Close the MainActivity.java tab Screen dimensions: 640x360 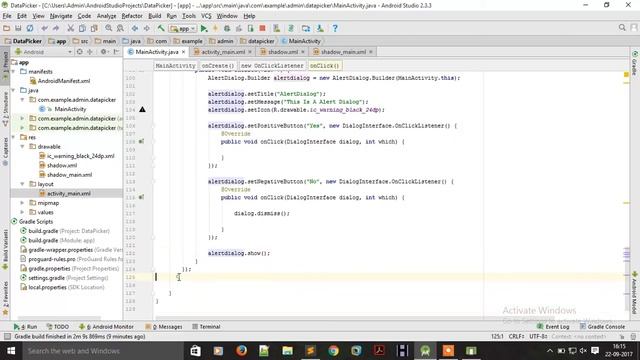[184, 52]
